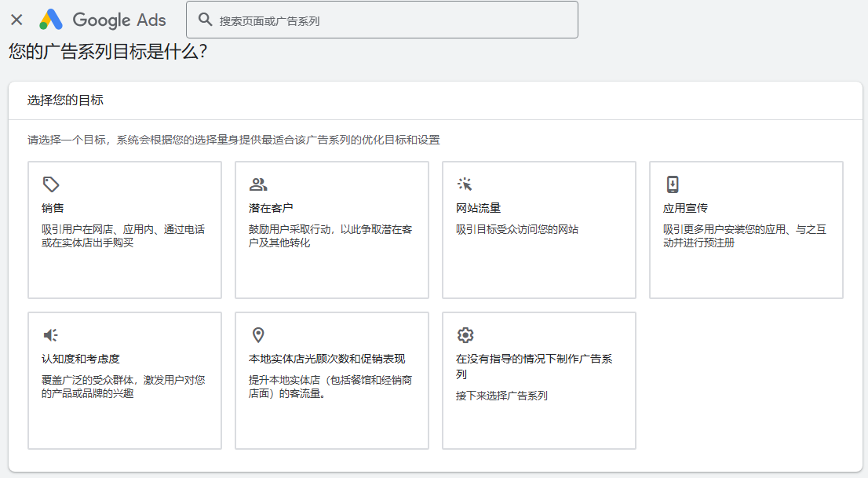The width and height of the screenshot is (868, 478).
Task: Select the 销售 goal title
Action: pos(53,208)
